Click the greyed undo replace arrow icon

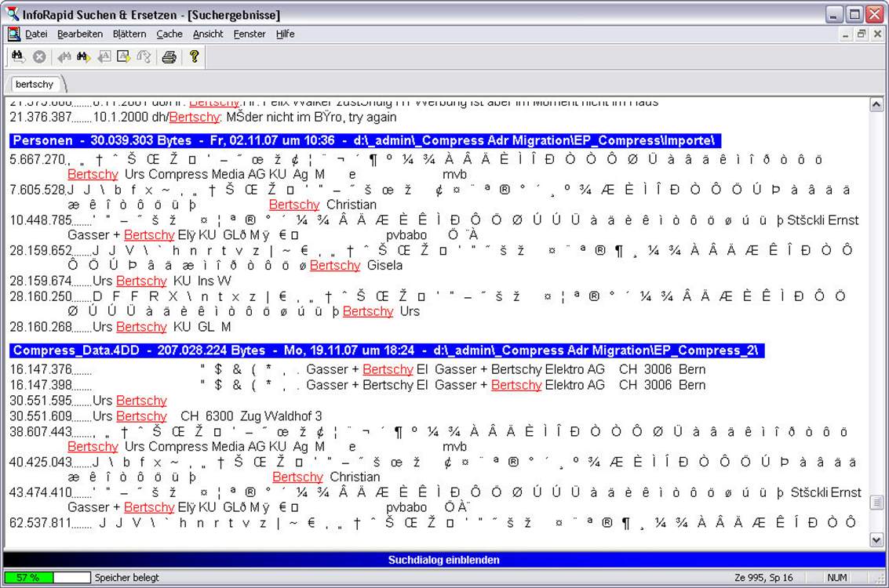tap(144, 56)
